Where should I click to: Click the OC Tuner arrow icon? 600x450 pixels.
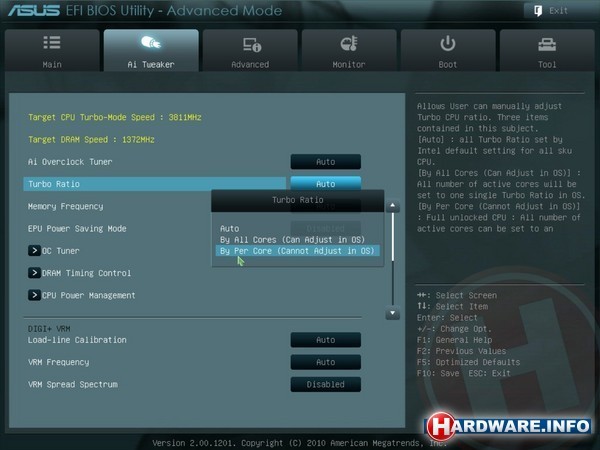(x=35, y=251)
